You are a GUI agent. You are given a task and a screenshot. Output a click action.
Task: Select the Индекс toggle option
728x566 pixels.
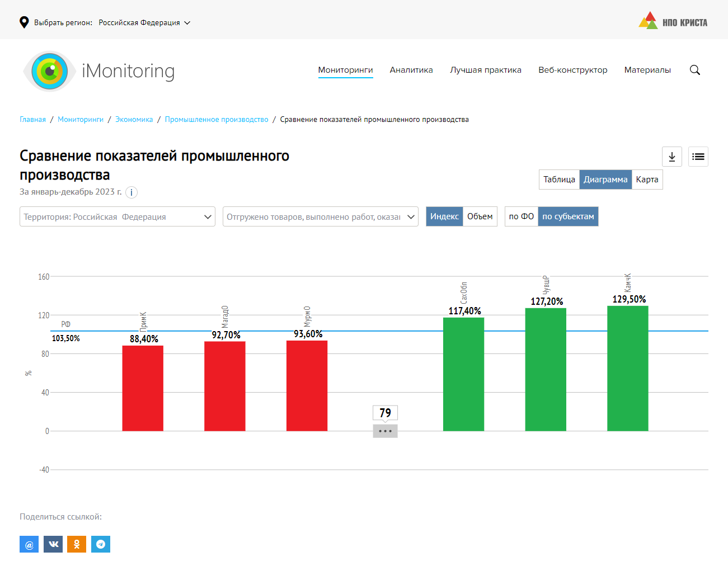click(444, 216)
